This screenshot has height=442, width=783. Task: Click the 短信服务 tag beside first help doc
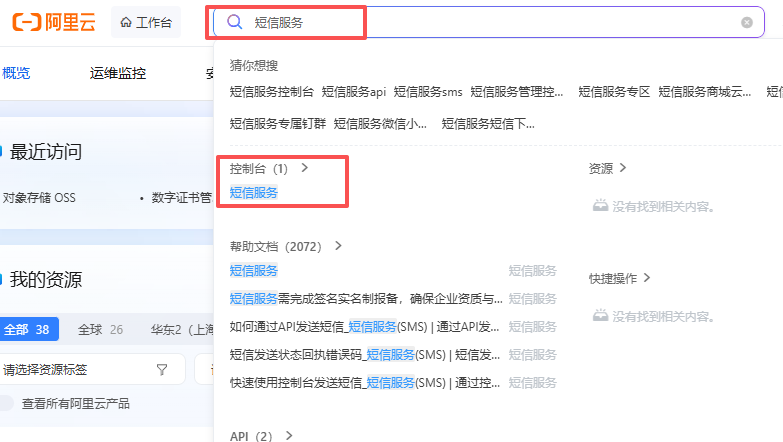(532, 271)
